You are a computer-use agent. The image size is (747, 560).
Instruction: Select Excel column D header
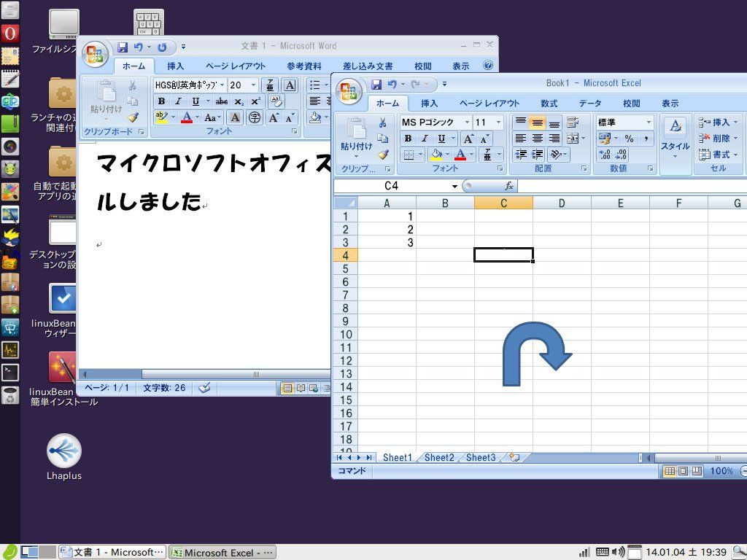tap(562, 203)
